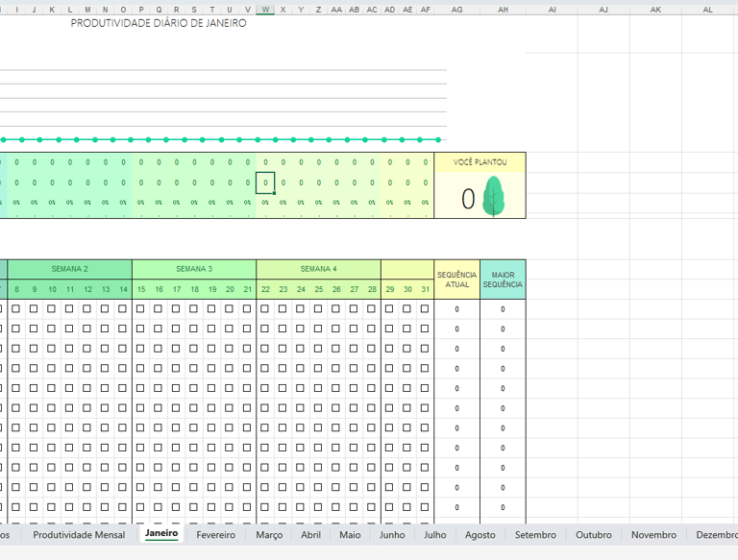Tick the day 8 checkbox in the first row

pos(16,308)
